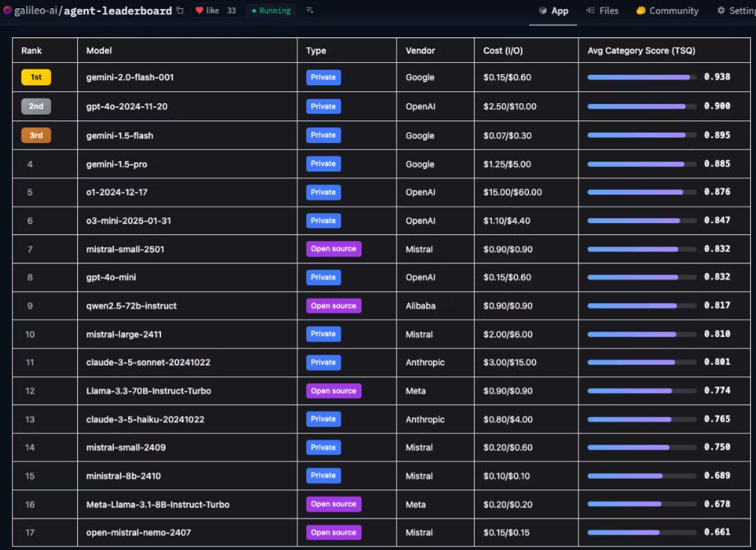The image size is (756, 550).
Task: Click the 1st rank gold badge
Action: 36,77
